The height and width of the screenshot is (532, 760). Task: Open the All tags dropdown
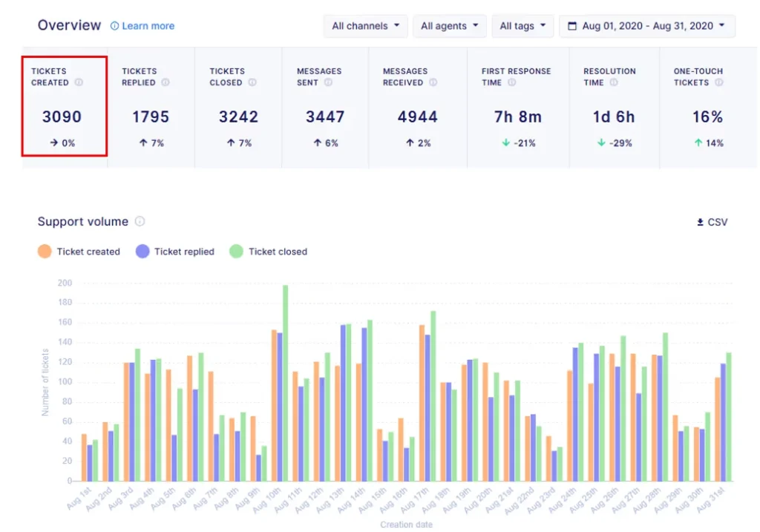522,26
